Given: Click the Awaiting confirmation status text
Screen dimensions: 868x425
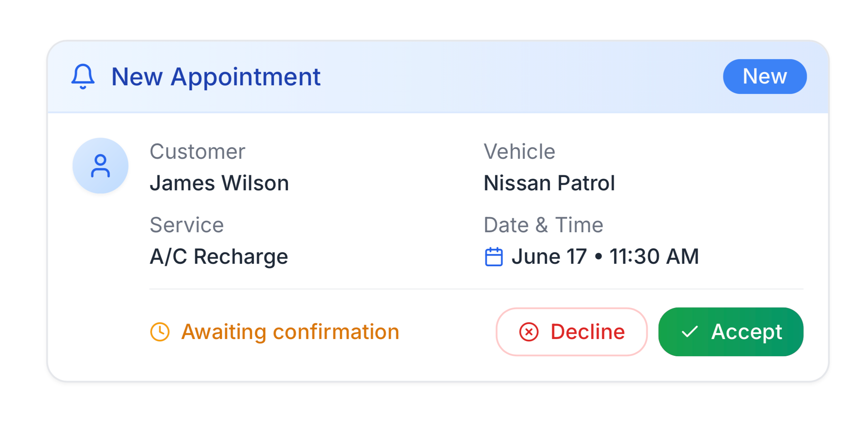Looking at the screenshot, I should pyautogui.click(x=290, y=331).
